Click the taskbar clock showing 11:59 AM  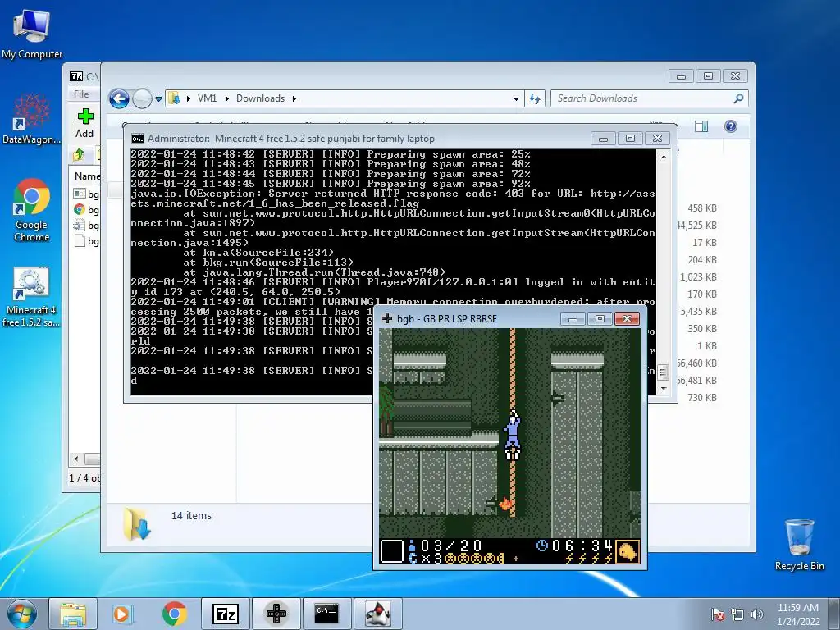click(797, 614)
